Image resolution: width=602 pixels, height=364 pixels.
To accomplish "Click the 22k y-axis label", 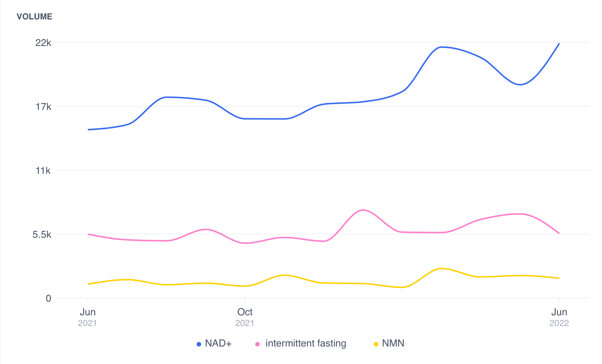I will pos(43,43).
